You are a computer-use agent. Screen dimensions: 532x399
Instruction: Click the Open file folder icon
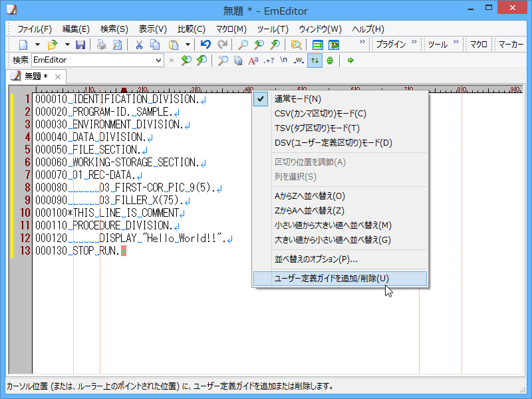point(53,45)
